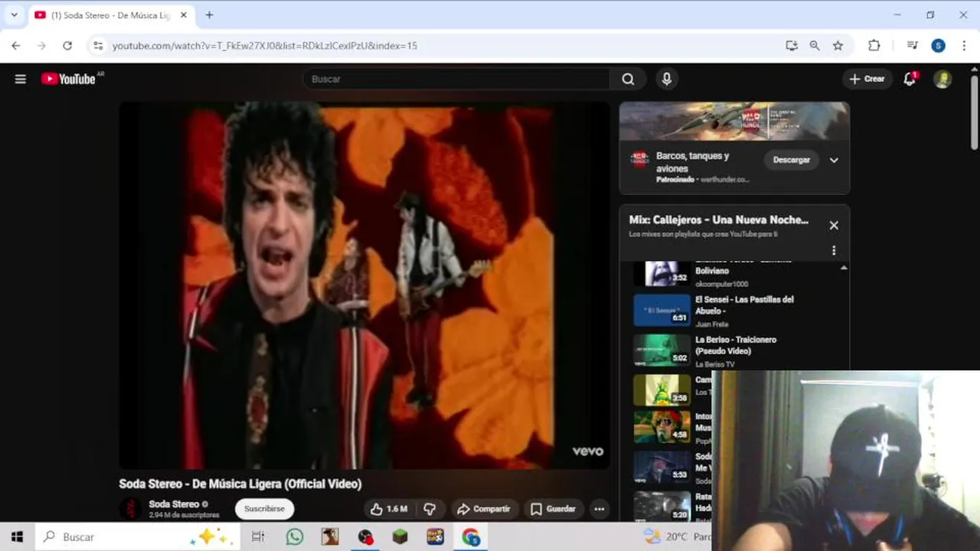Click Descargar on the War Thunder ad
Image resolution: width=980 pixels, height=551 pixels.
click(791, 160)
